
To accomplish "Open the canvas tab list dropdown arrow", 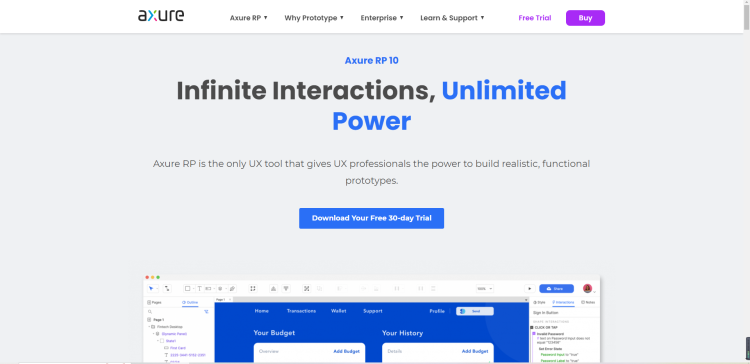I will [526, 300].
